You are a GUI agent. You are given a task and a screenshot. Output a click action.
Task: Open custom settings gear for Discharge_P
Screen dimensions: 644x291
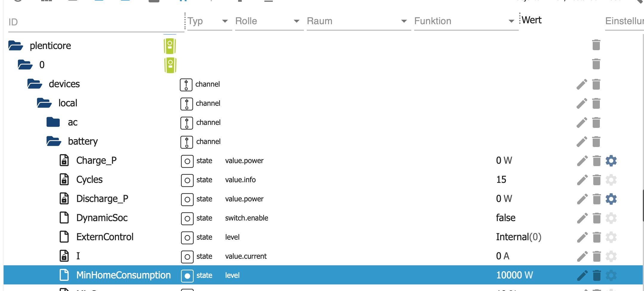(611, 199)
